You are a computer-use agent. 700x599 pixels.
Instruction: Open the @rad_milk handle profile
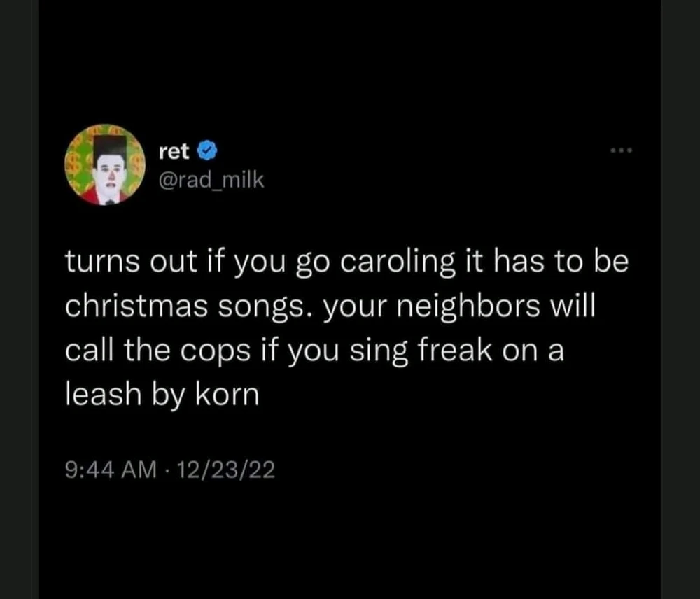click(211, 180)
